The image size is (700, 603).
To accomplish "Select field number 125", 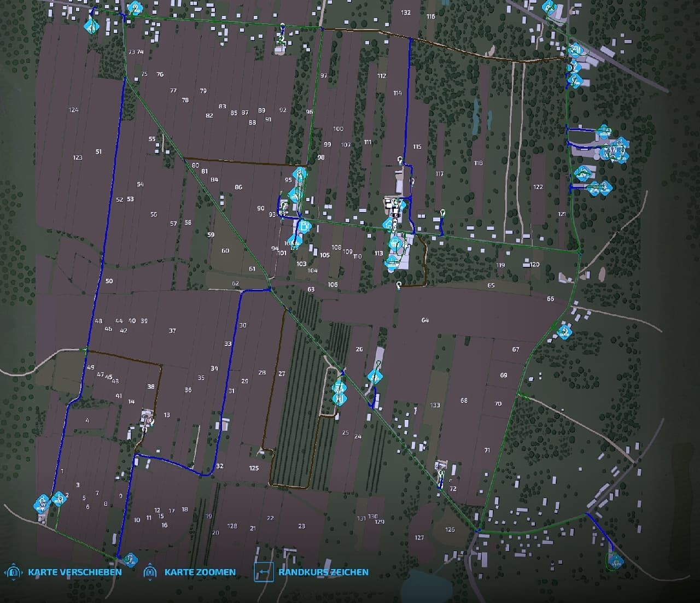I will pyautogui.click(x=254, y=468).
